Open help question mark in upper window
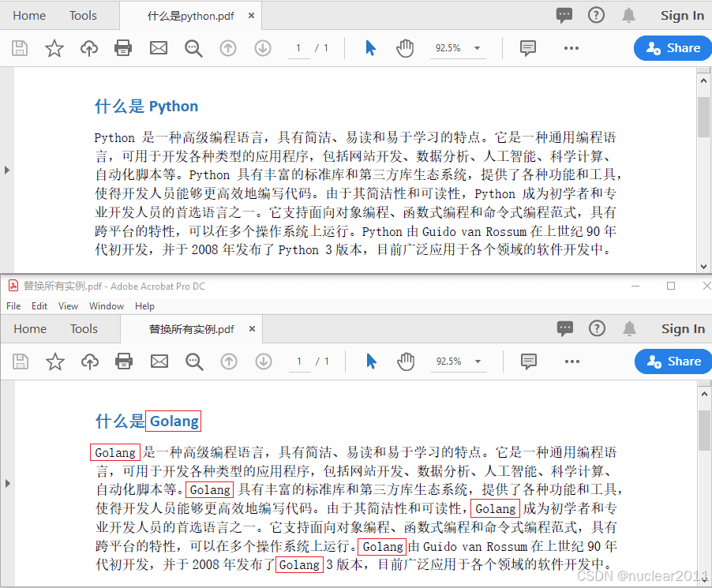The image size is (712, 588). click(x=596, y=16)
